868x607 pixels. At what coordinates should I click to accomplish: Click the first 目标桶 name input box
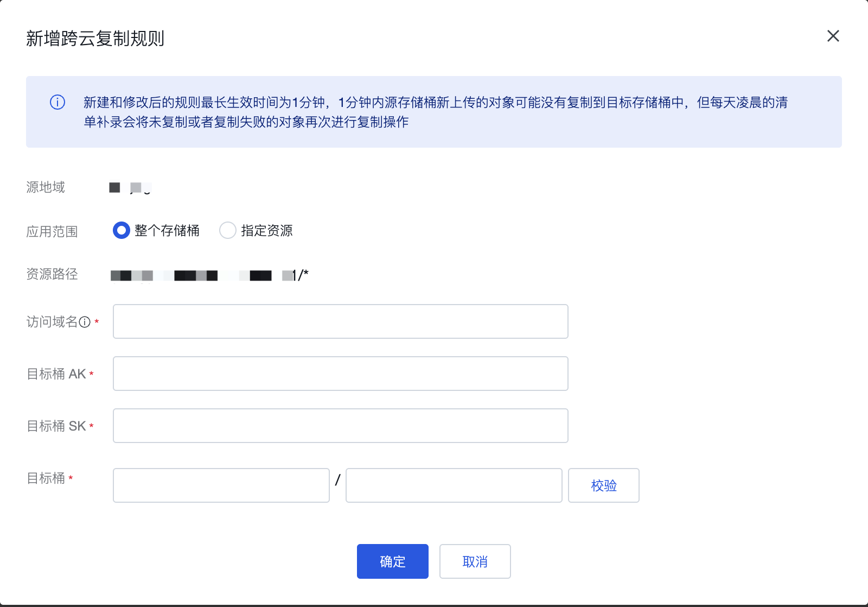click(x=221, y=485)
